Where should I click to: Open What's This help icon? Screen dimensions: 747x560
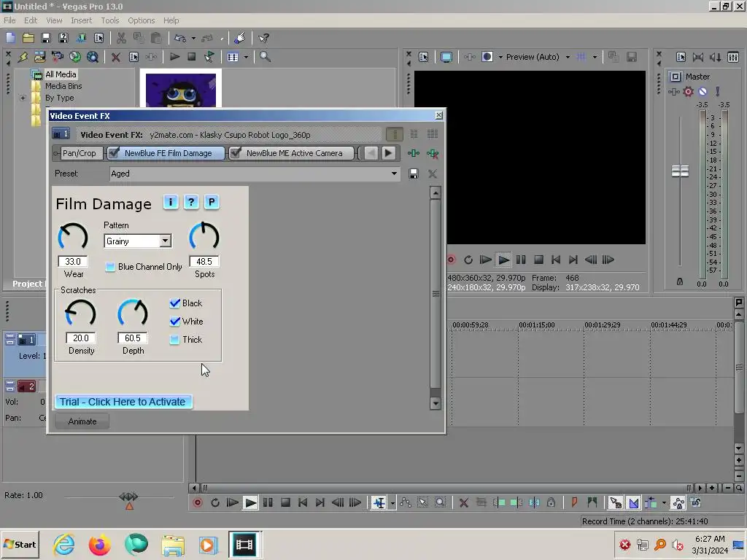(x=263, y=38)
